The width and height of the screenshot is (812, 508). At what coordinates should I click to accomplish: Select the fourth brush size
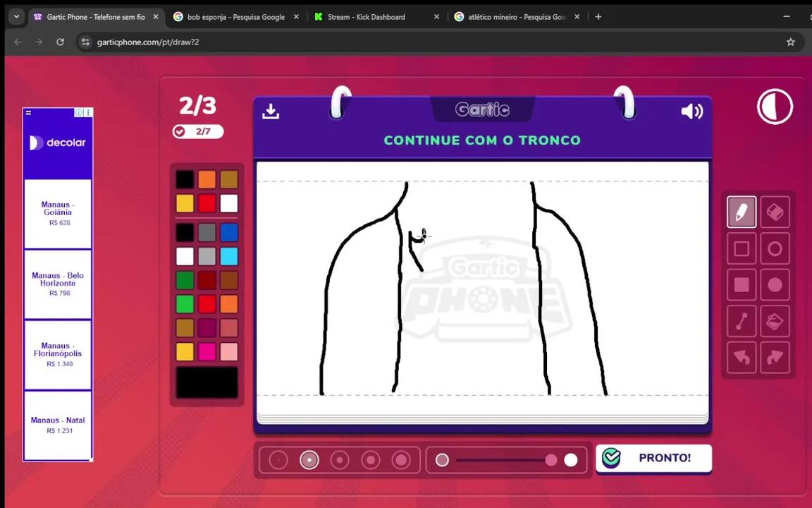point(371,460)
